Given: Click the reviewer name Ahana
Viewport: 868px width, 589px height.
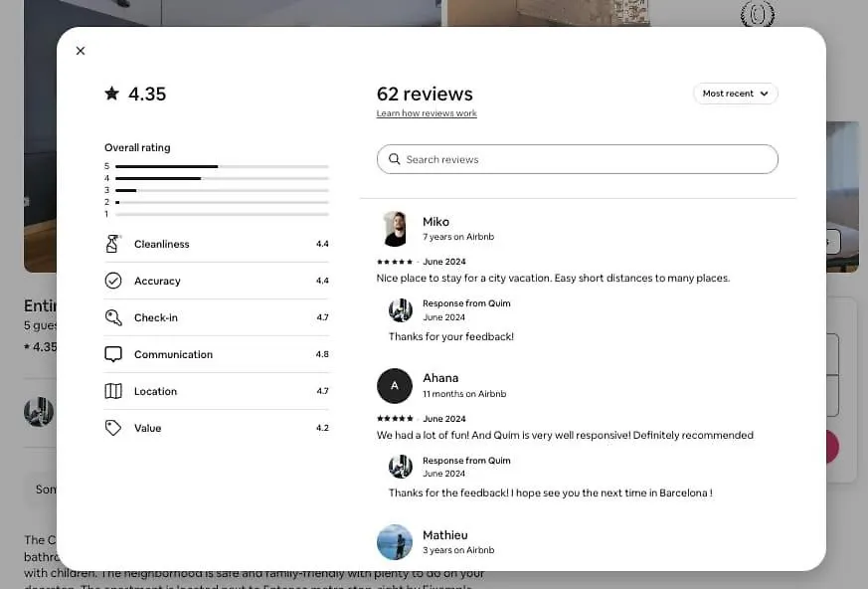Looking at the screenshot, I should (x=440, y=378).
